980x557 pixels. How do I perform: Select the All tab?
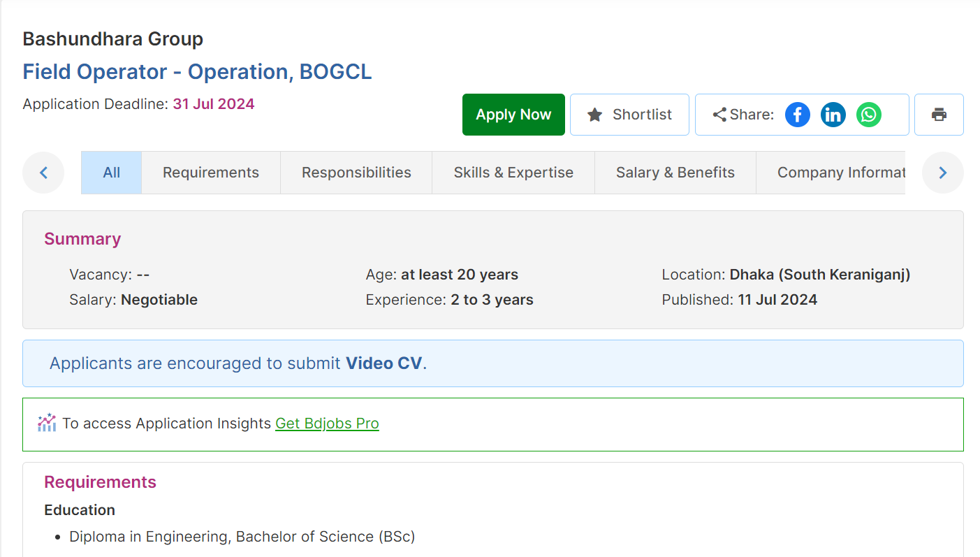pos(112,173)
